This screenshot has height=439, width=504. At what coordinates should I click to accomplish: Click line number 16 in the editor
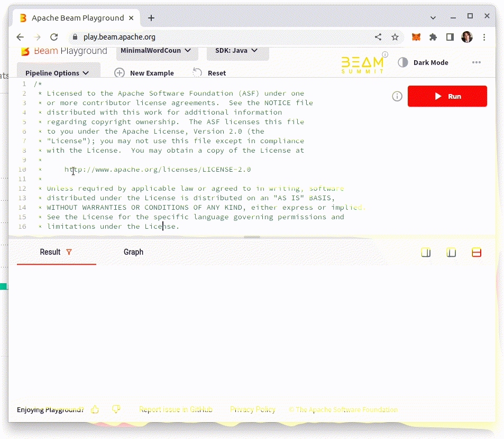[22, 227]
